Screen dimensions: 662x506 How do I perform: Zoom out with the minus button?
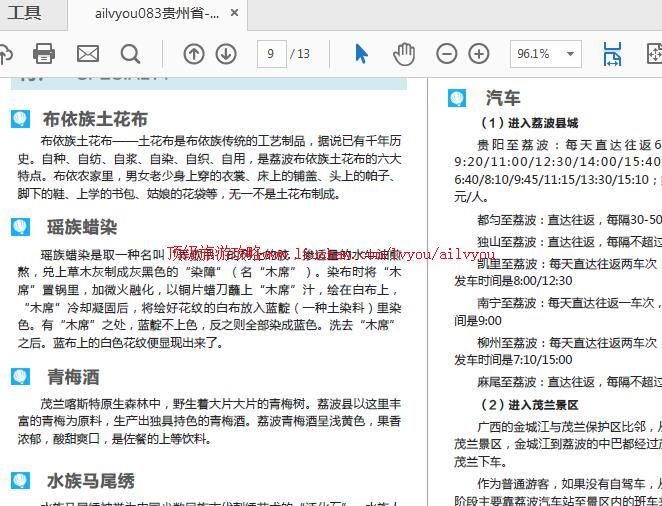[447, 54]
